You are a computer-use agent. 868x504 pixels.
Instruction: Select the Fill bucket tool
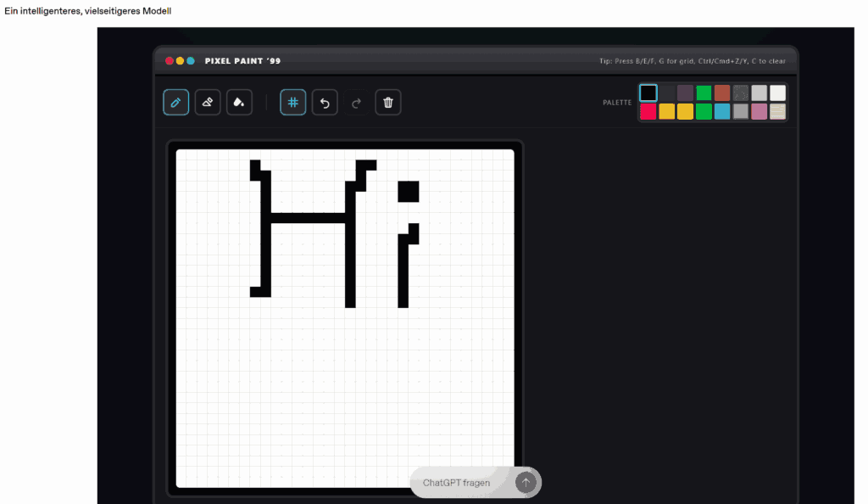[239, 102]
